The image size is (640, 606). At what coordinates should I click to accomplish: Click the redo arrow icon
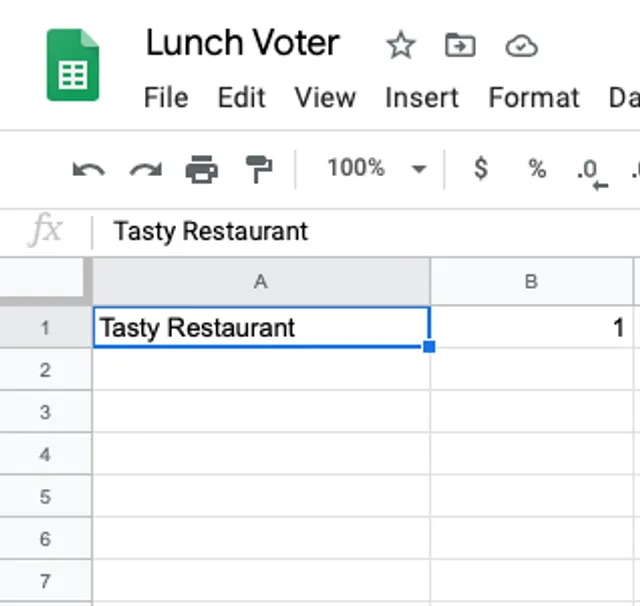[146, 169]
